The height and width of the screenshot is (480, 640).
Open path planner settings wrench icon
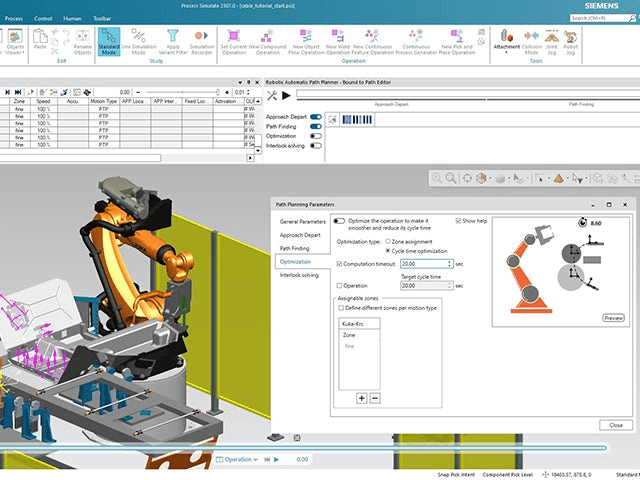tap(272, 96)
